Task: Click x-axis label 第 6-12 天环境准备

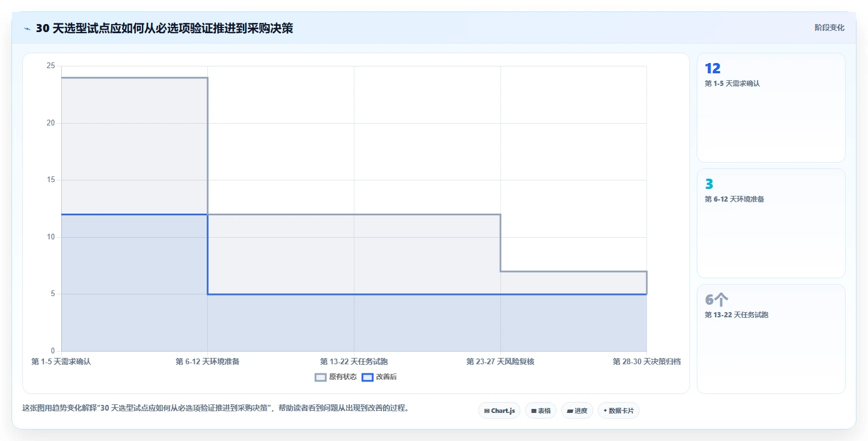Action: tap(207, 361)
